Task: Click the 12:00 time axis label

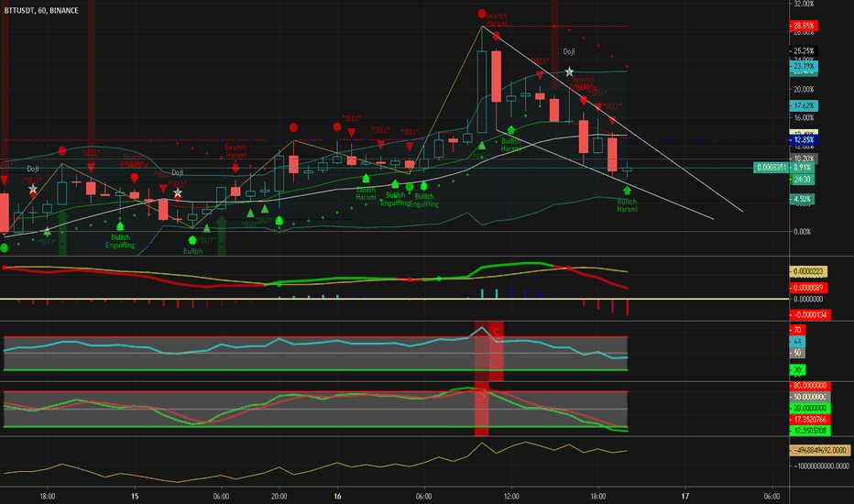Action: [x=511, y=497]
